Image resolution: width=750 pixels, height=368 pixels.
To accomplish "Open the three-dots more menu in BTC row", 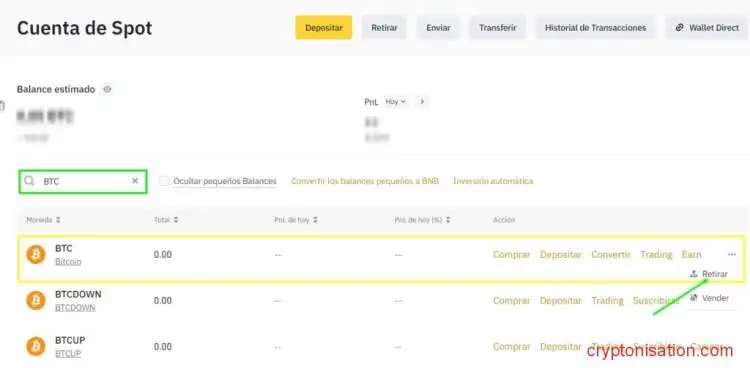I will coord(731,255).
